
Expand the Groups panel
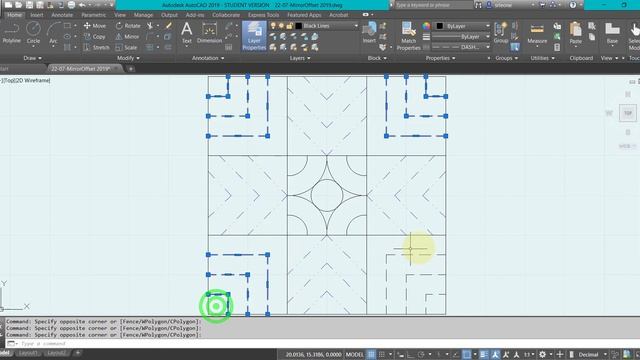pyautogui.click(x=507, y=58)
